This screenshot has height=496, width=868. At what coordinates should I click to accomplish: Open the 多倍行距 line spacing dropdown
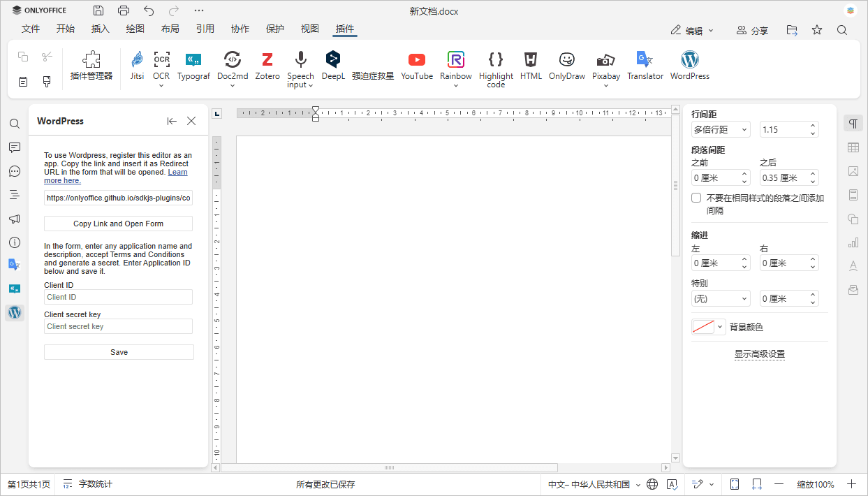720,129
